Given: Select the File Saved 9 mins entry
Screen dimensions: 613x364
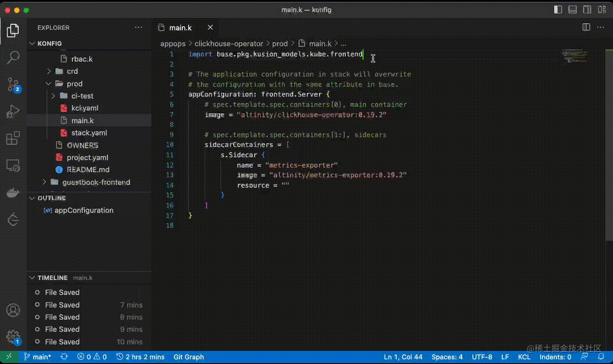Looking at the screenshot, I should click(89, 329).
